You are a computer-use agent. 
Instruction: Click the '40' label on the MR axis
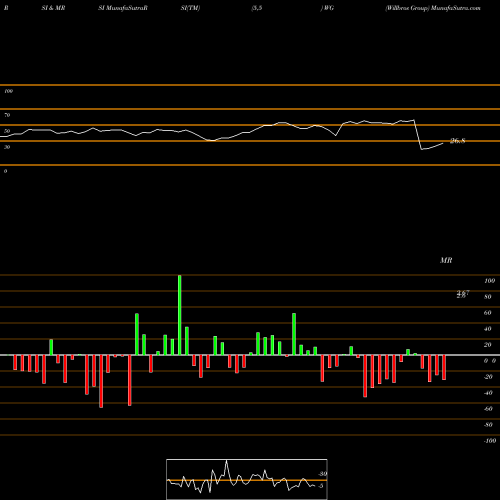point(488,329)
